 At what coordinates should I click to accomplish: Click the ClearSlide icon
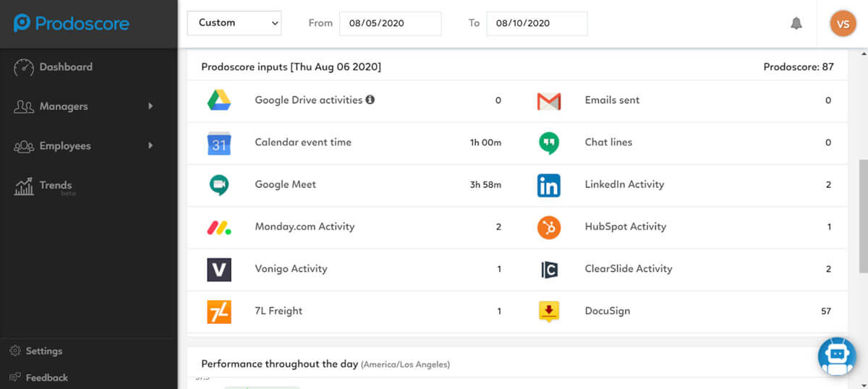[549, 270]
